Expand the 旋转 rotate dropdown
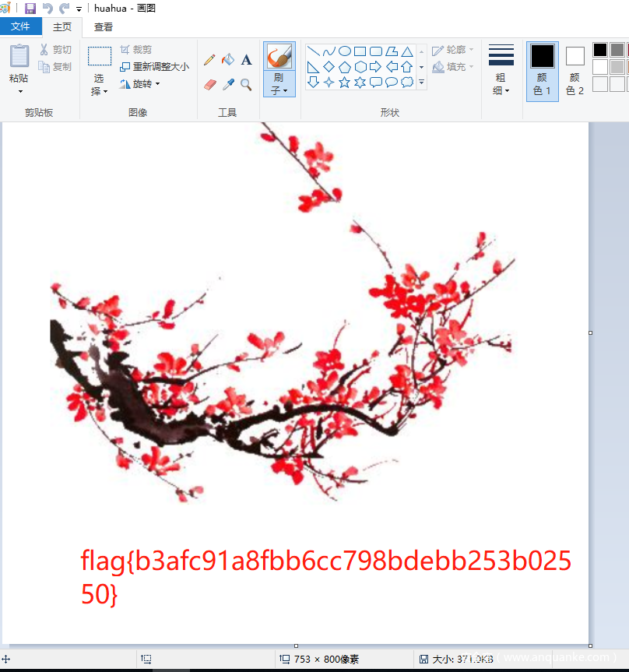The width and height of the screenshot is (629, 672). 140,84
